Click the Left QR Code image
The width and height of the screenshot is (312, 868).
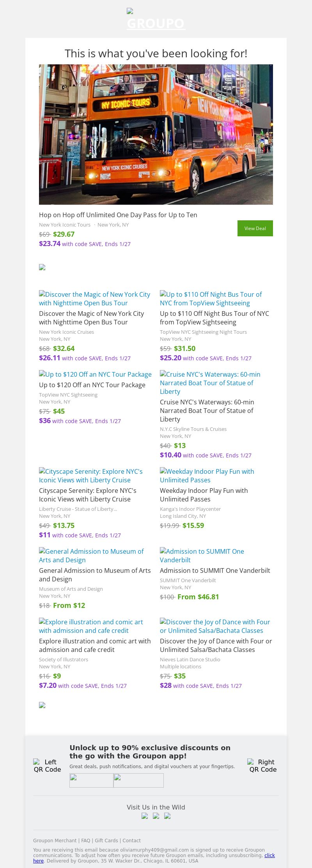pos(47,765)
